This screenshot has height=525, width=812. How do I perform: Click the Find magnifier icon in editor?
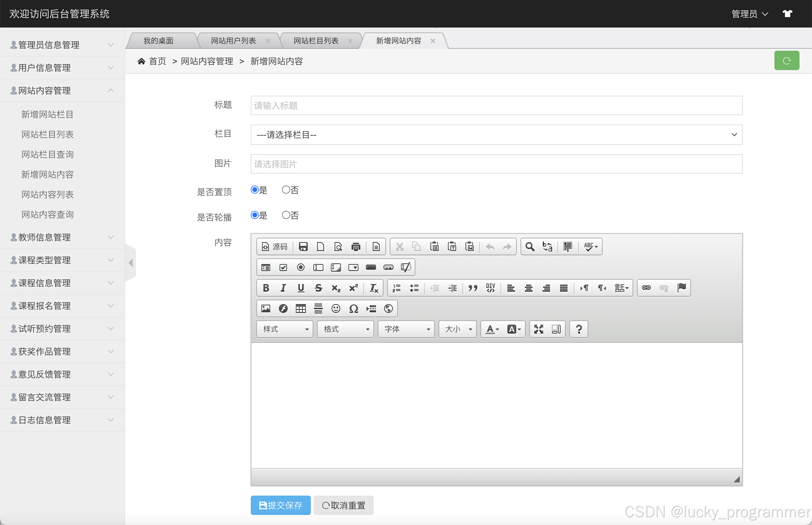pyautogui.click(x=530, y=247)
